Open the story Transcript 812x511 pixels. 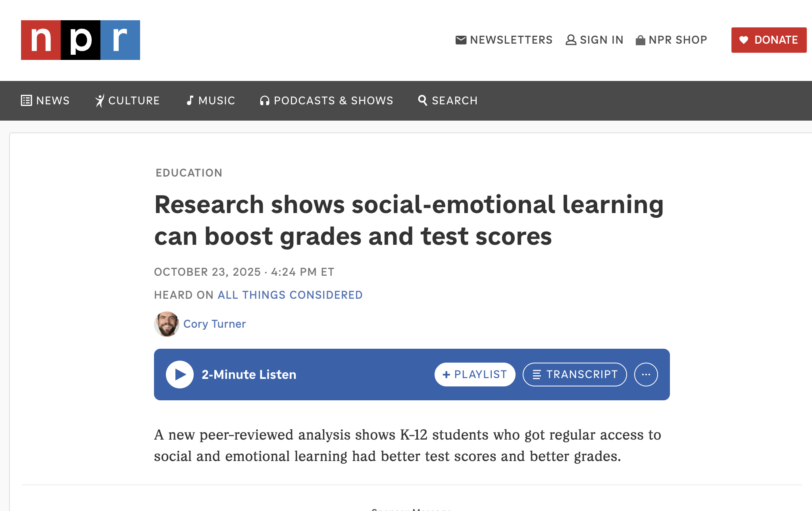coord(574,375)
